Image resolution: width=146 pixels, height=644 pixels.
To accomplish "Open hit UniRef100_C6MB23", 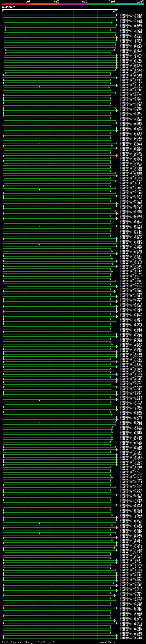I will [x=131, y=394].
